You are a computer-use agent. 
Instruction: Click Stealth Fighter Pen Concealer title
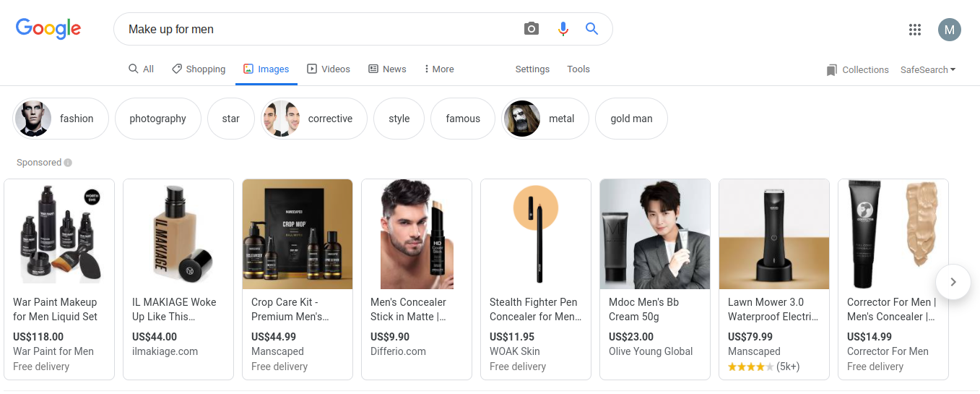pyautogui.click(x=535, y=309)
